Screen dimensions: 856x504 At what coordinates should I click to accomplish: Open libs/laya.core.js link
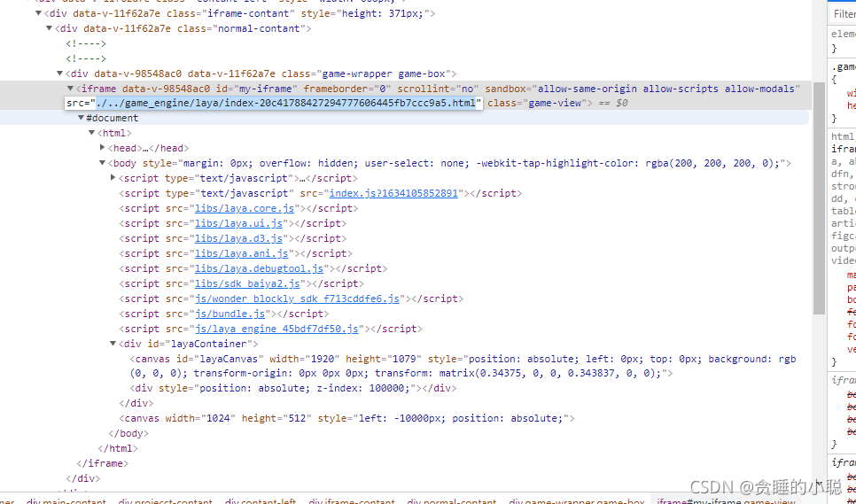click(245, 208)
